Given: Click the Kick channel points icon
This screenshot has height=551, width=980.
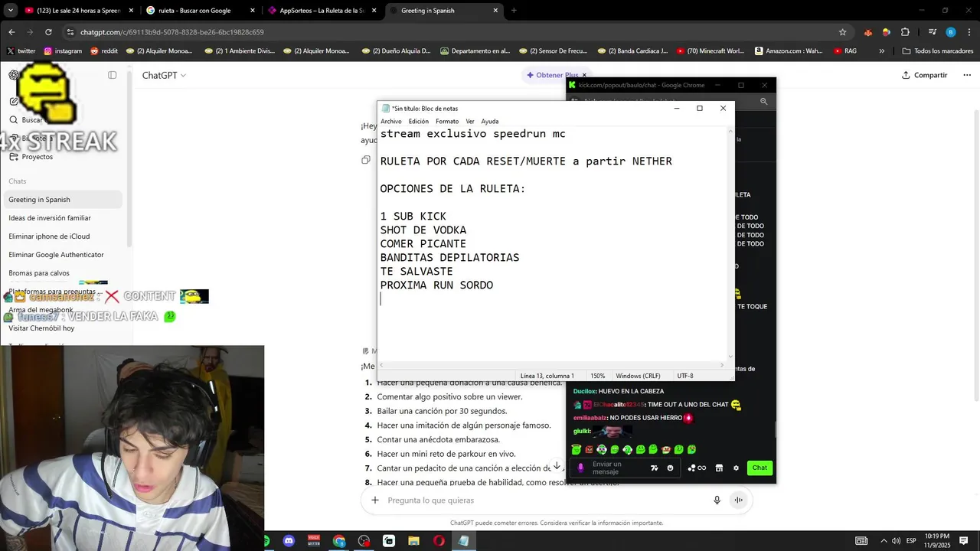Looking at the screenshot, I should [692, 468].
